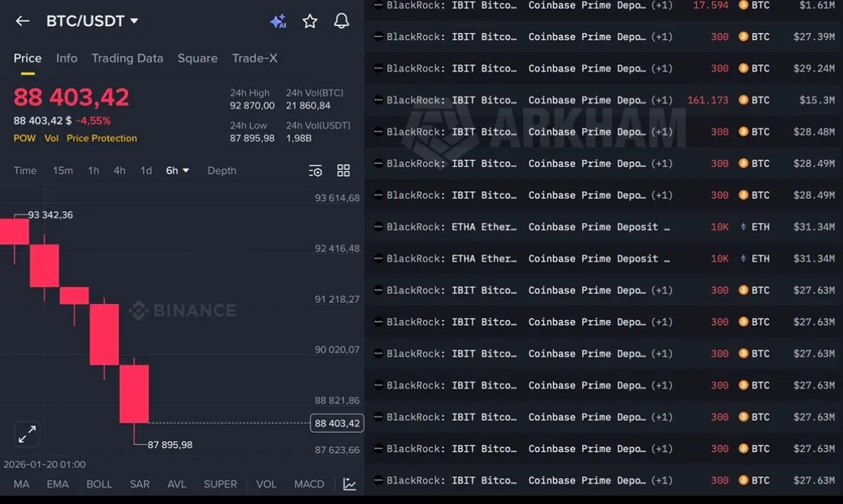Open BlackRock IBIT entity in $1.61M row
843x504 pixels.
[451, 5]
